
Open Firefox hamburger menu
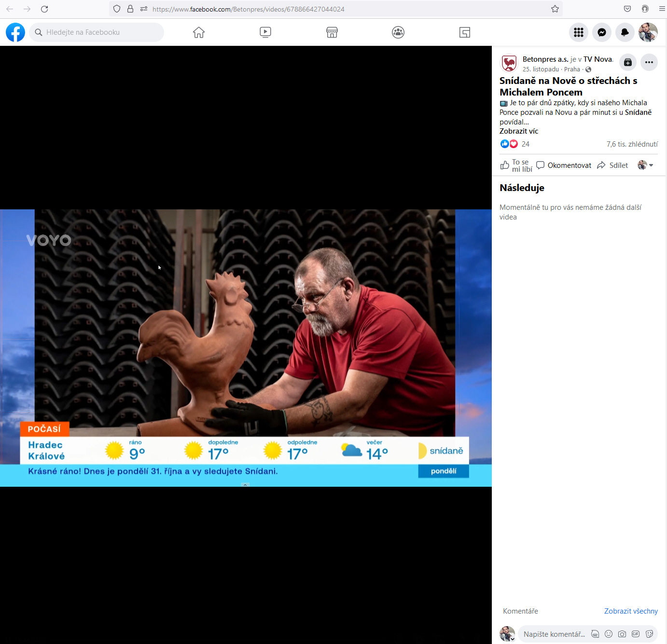[662, 9]
